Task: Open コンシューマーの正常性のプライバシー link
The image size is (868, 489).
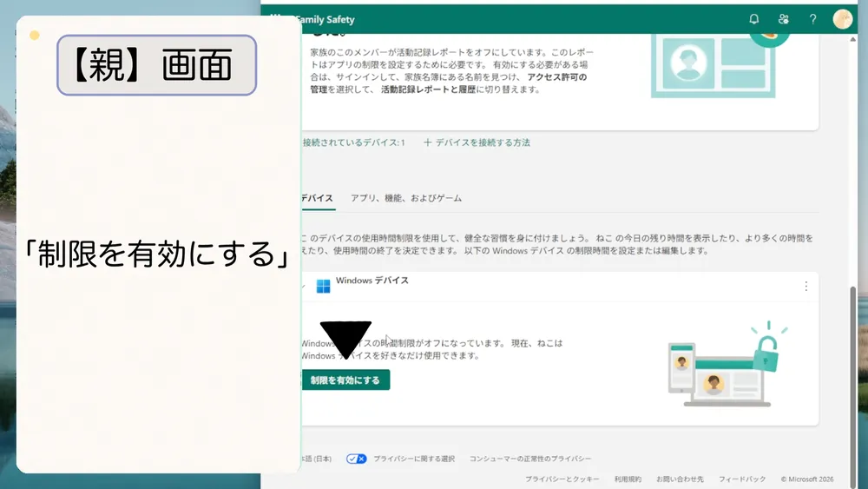Action: coord(530,459)
